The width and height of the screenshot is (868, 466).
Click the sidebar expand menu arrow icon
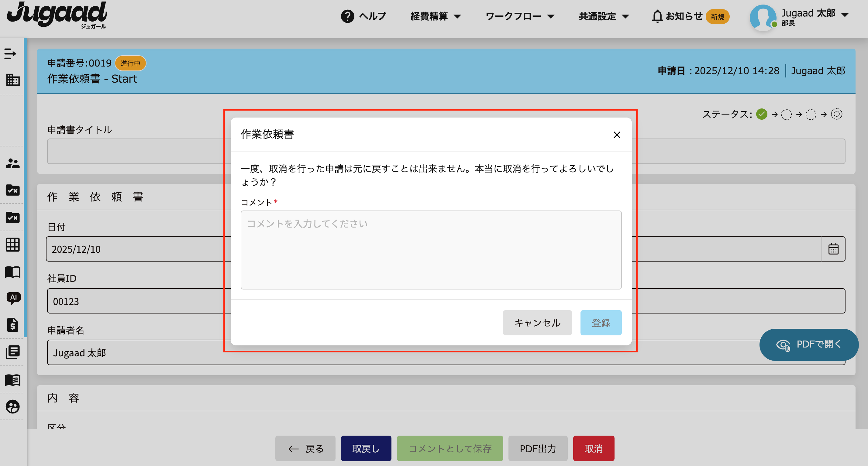click(10, 53)
